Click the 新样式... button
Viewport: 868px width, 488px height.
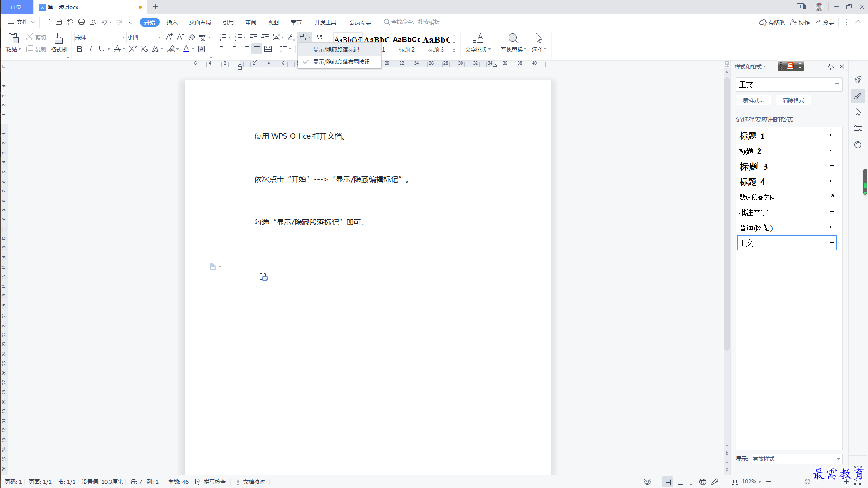753,100
